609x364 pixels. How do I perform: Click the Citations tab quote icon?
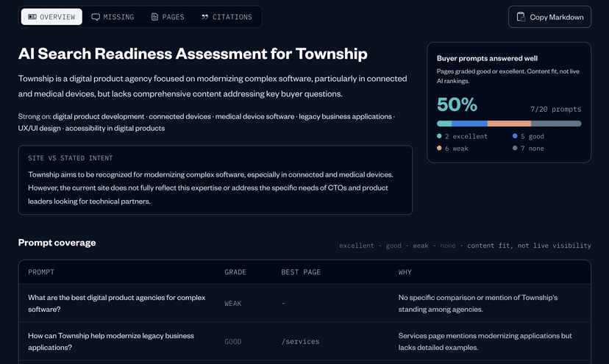(204, 17)
